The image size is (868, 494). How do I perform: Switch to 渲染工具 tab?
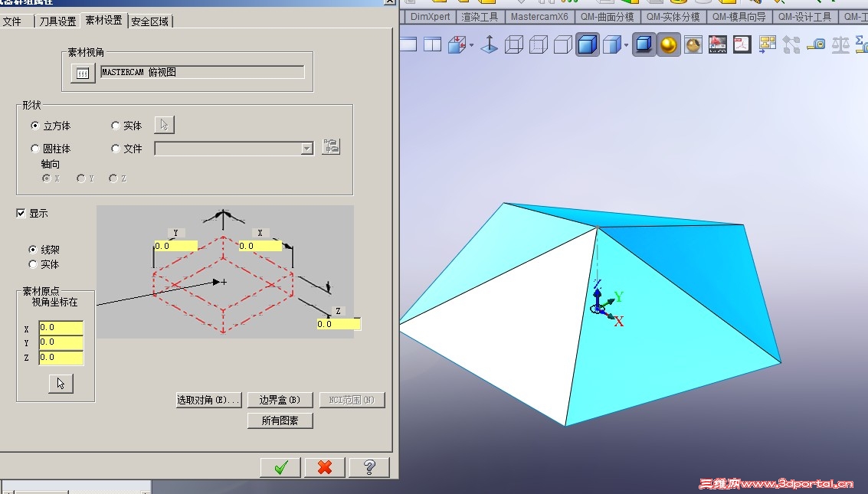tap(480, 17)
